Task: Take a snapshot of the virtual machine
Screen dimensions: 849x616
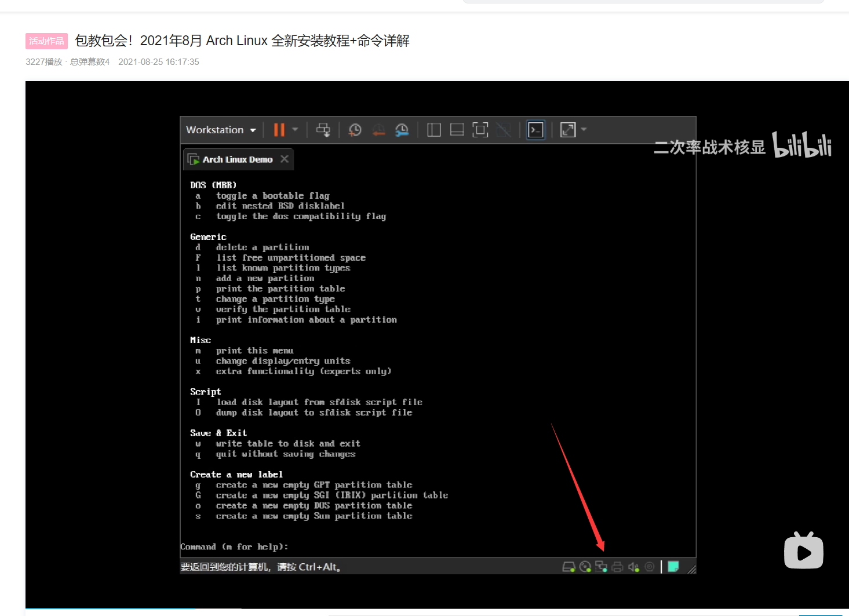Action: click(355, 130)
